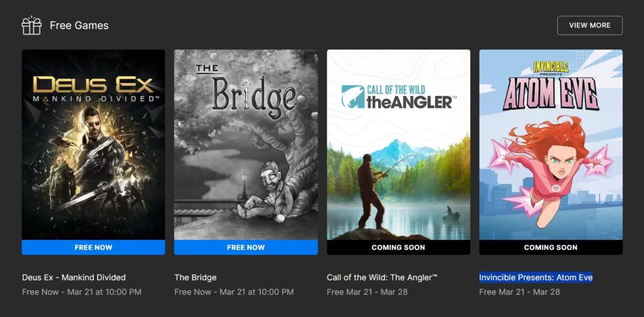Click Deus Ex free until Mar 21 date text
The height and width of the screenshot is (317, 644).
pos(82,292)
